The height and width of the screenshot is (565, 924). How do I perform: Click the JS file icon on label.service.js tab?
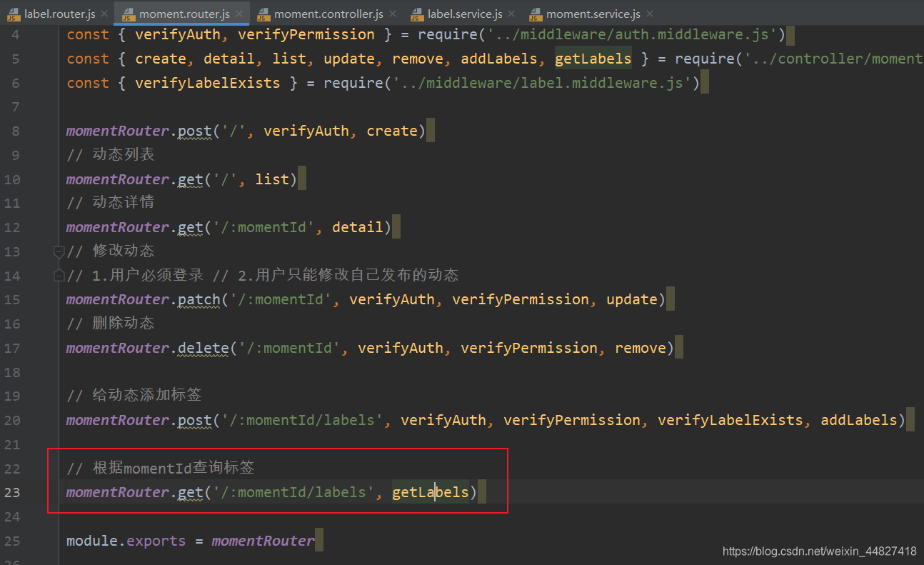point(417,14)
